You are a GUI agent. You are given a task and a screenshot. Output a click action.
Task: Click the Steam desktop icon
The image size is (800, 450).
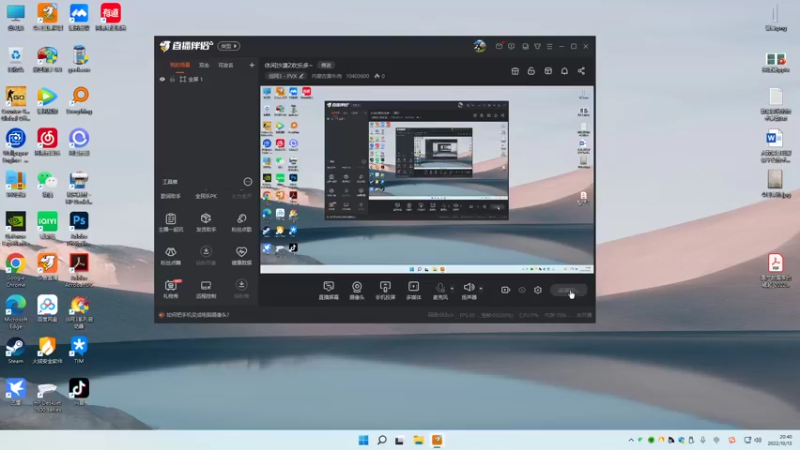coord(15,351)
